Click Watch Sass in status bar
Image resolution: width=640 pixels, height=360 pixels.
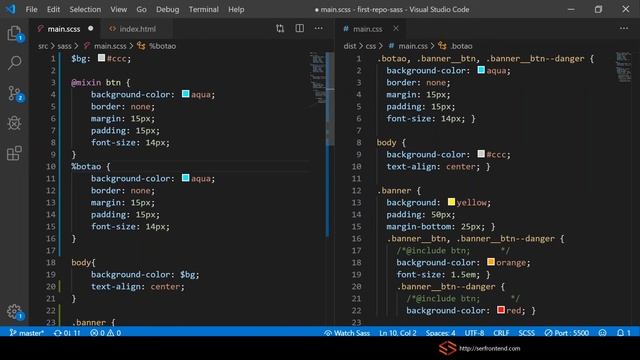(347, 333)
